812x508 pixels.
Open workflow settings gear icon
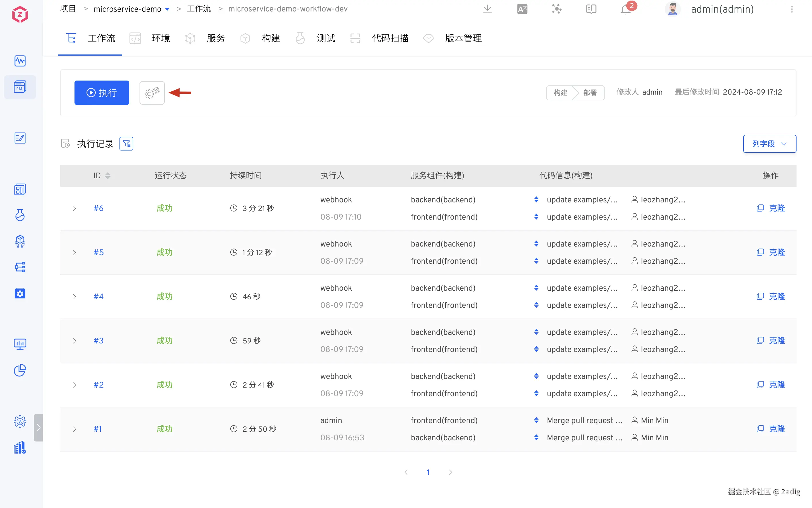(152, 93)
